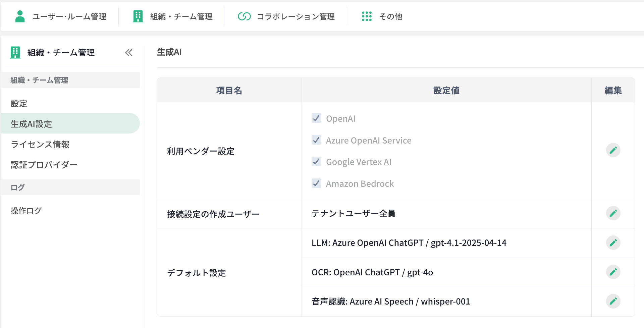Edit the 接続設定の作成ユーザー row

[x=613, y=213]
